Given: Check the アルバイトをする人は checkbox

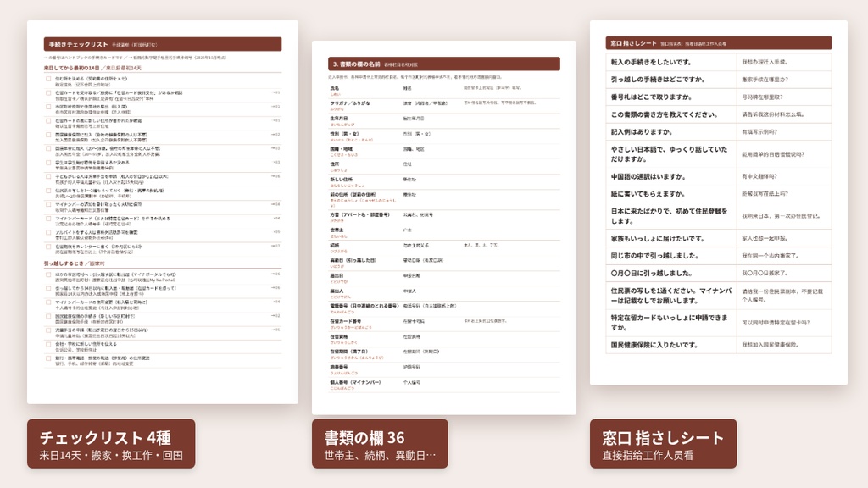Looking at the screenshot, I should click(48, 233).
